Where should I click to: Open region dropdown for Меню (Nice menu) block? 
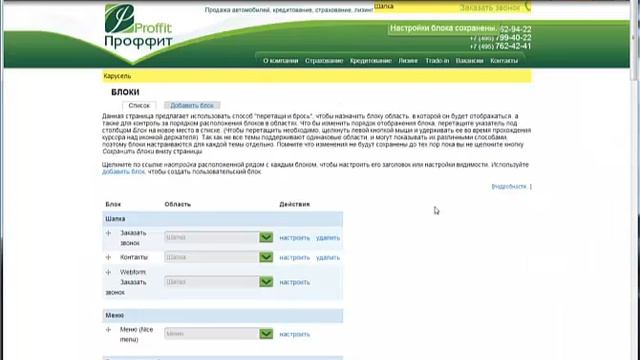click(x=219, y=333)
